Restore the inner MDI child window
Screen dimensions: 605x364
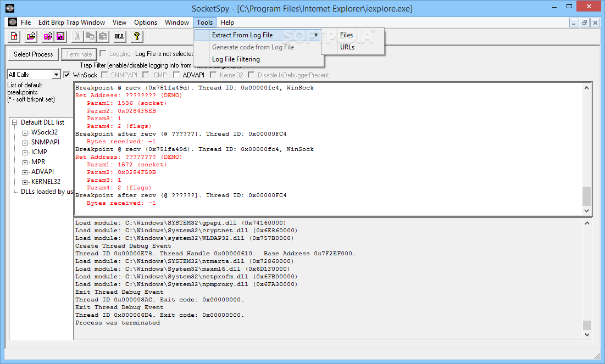pyautogui.click(x=584, y=23)
